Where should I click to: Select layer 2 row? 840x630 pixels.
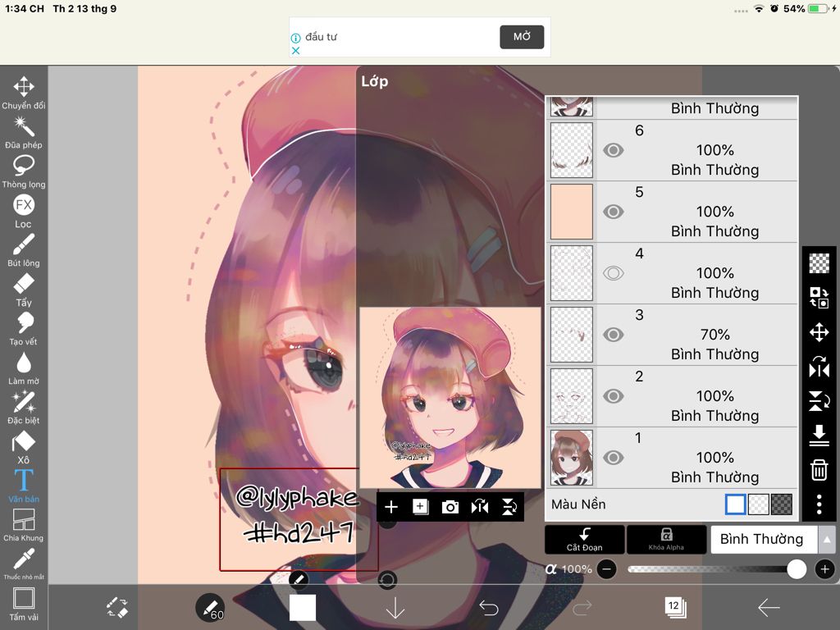point(672,396)
